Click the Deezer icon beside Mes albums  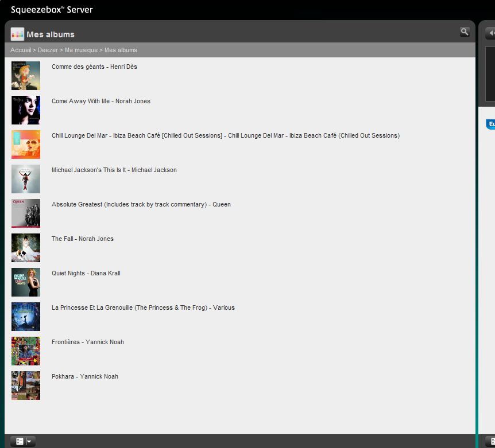(17, 34)
